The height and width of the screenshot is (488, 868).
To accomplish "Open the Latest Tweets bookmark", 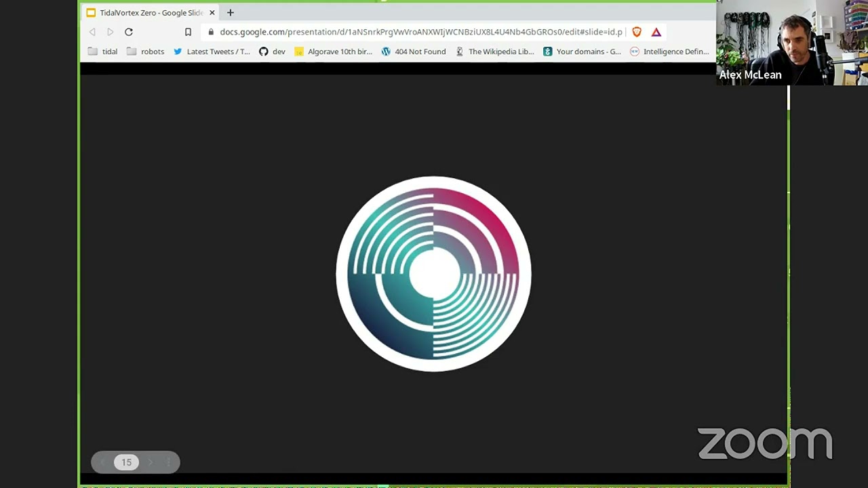I will click(x=212, y=52).
